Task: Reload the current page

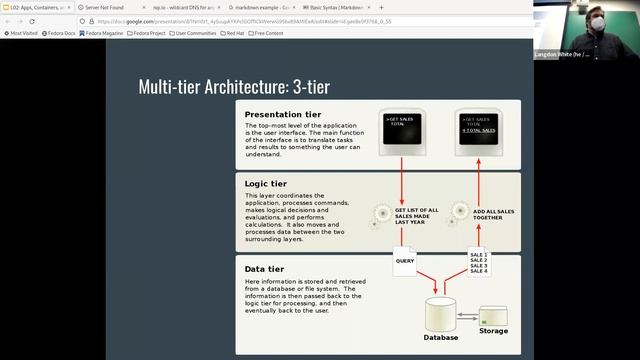Action: click(x=32, y=21)
